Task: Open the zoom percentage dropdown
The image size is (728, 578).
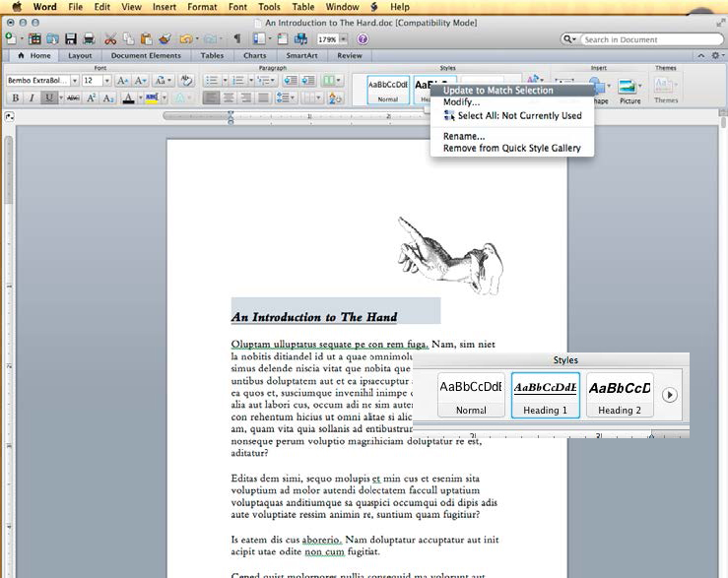Action: click(x=343, y=39)
